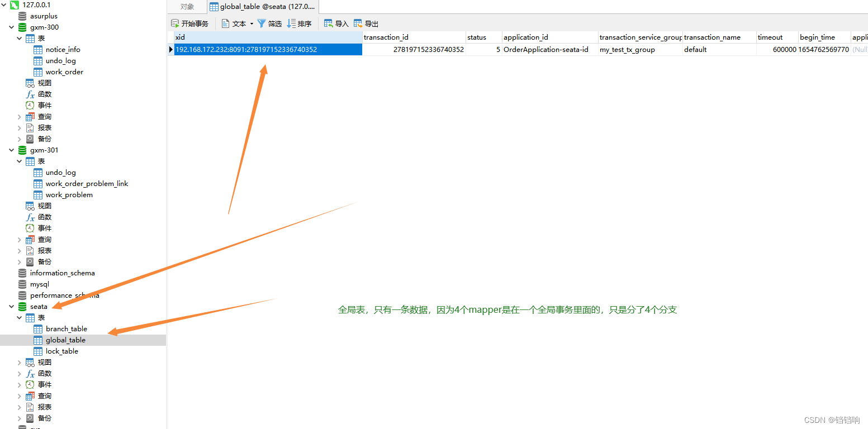Select 备份 (Backup) under gxm-300
Viewport: 868px width, 429px height.
(44, 139)
